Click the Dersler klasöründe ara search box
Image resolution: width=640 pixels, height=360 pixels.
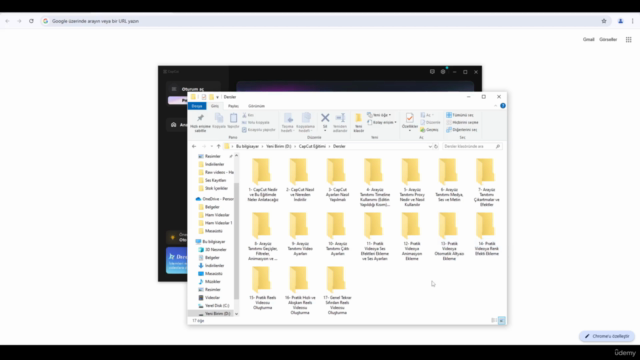click(471, 146)
